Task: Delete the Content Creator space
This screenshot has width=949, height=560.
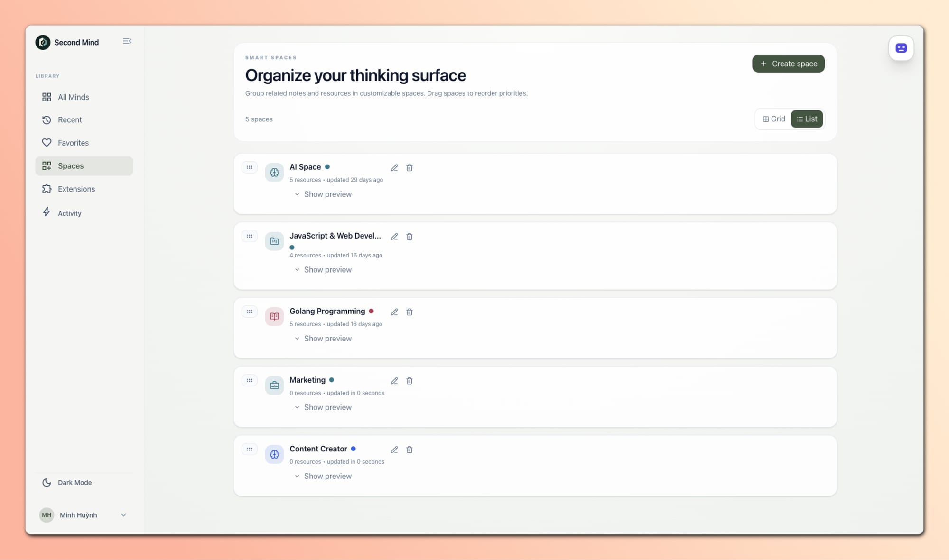Action: click(x=409, y=450)
